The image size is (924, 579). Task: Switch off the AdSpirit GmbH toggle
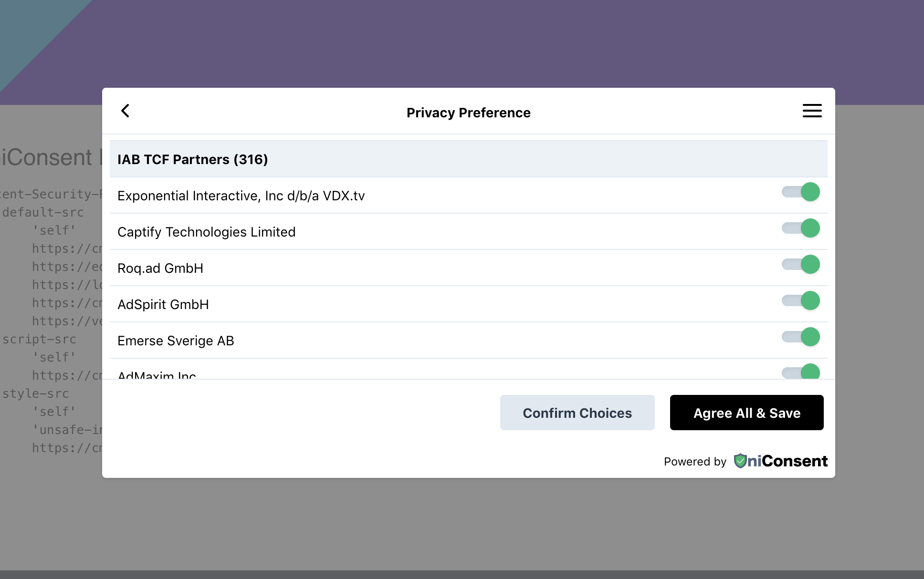pos(801,300)
